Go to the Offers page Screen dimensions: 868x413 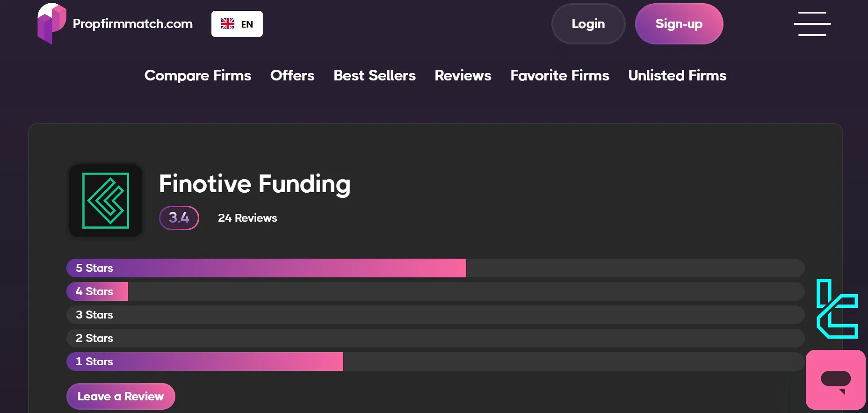292,75
